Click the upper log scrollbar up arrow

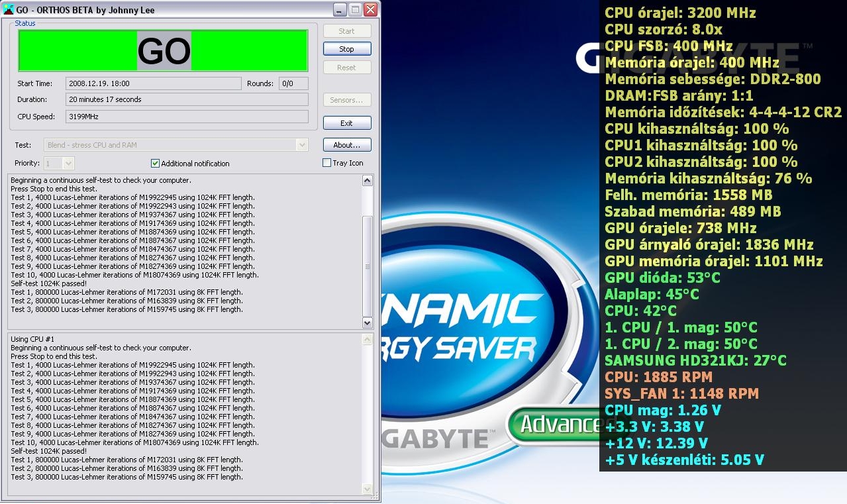click(368, 180)
